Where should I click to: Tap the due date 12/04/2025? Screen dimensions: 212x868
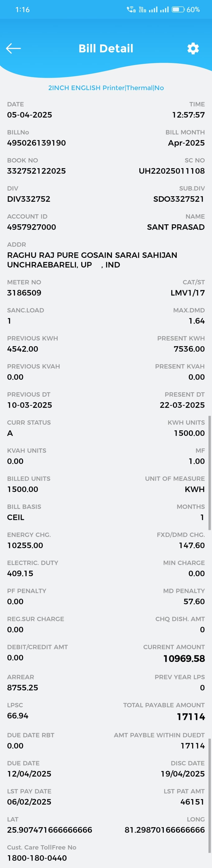pos(29,774)
